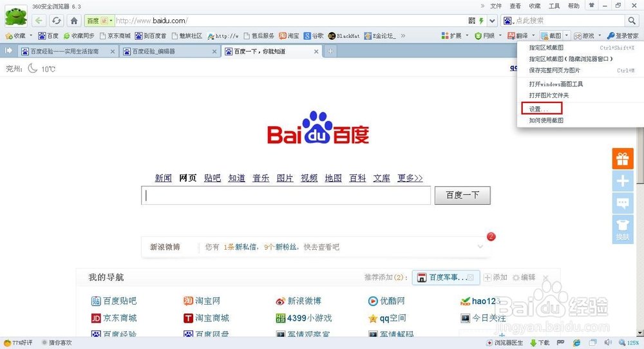
Task: Click the 77%好评 rating icon
Action: click(x=18, y=343)
